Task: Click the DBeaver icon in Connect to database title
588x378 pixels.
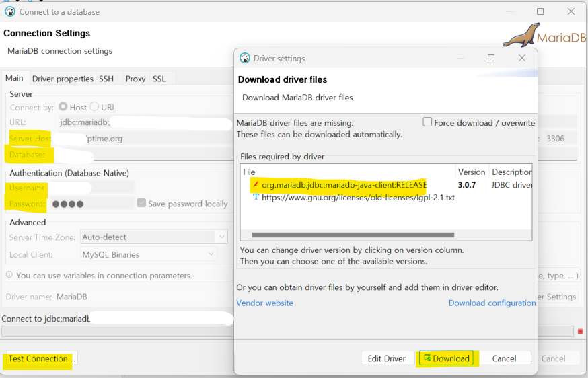Action: tap(10, 11)
